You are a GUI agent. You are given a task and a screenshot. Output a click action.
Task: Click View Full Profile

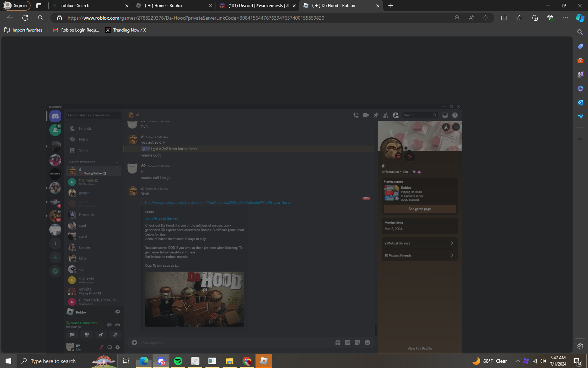pos(420,349)
